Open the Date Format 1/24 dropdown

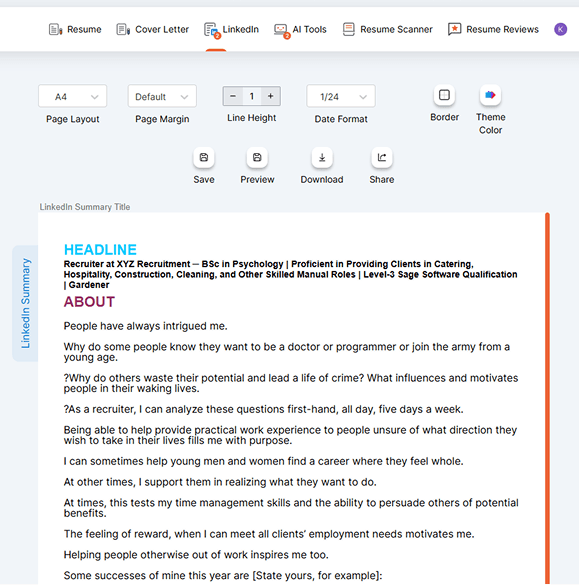point(341,96)
